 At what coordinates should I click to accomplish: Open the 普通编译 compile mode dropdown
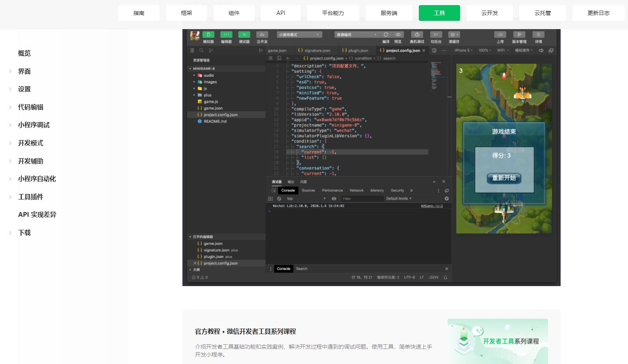click(357, 35)
